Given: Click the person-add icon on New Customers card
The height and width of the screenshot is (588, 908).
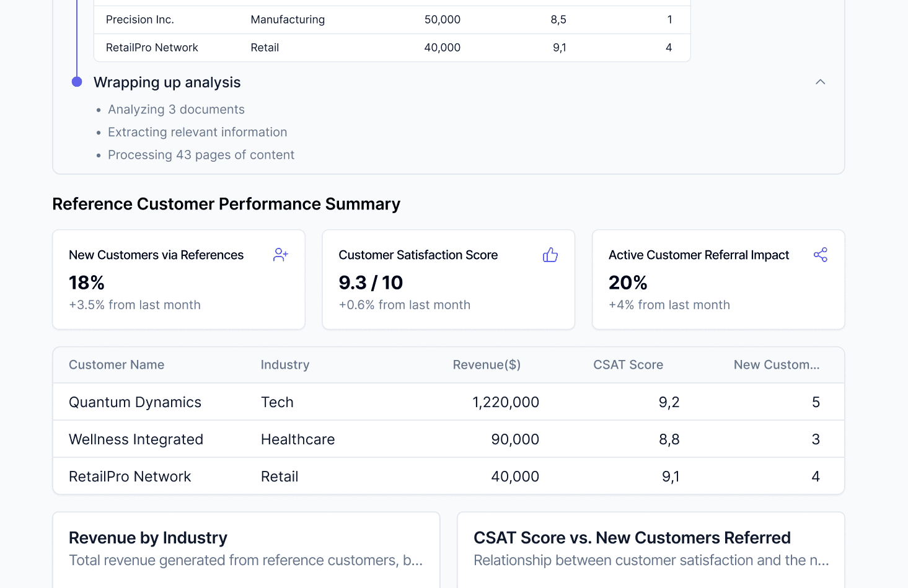Looking at the screenshot, I should point(280,254).
